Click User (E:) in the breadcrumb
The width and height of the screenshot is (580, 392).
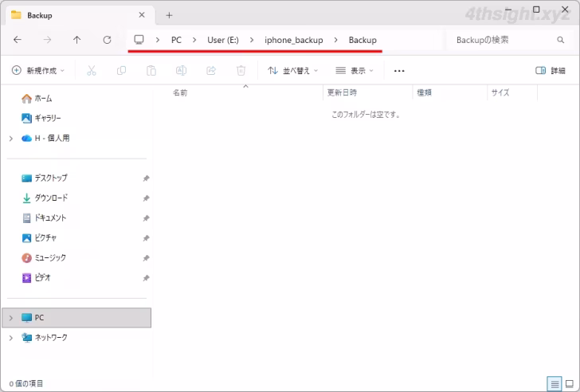tap(223, 40)
